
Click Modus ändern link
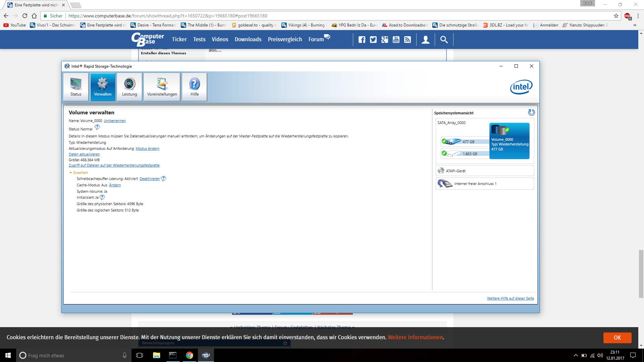(147, 149)
